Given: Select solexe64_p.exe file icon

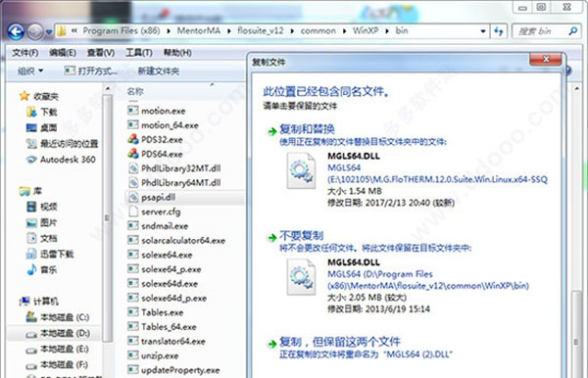Looking at the screenshot, I should (133, 269).
